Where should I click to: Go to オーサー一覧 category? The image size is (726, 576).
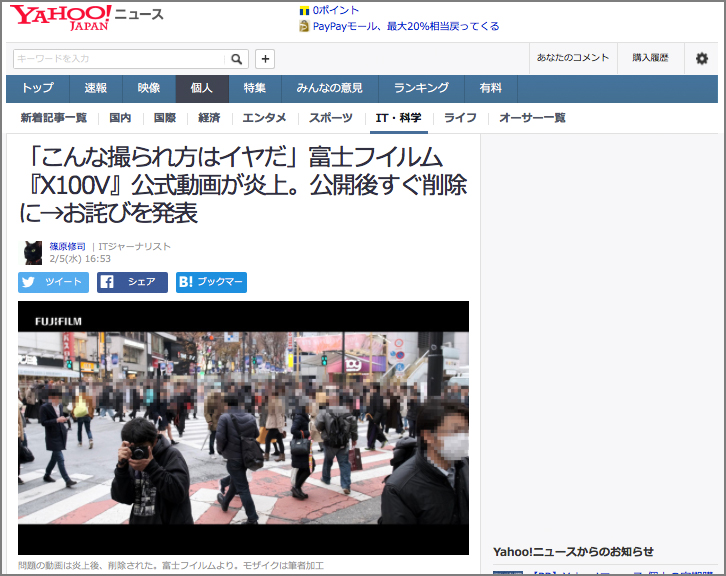click(532, 118)
